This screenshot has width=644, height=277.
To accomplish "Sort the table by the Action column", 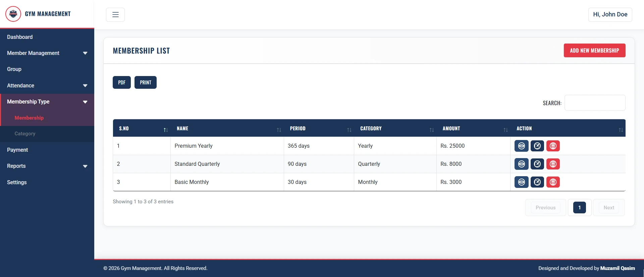I will click(568, 128).
